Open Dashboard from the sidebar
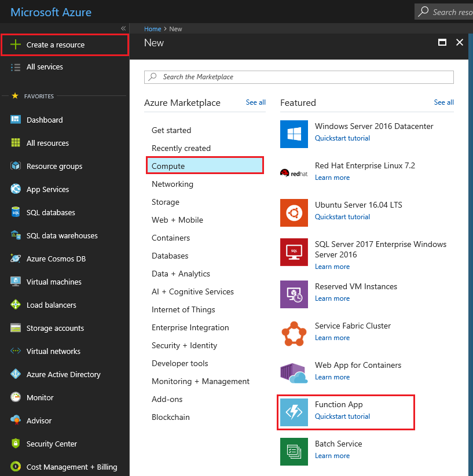473x476 pixels. point(43,120)
